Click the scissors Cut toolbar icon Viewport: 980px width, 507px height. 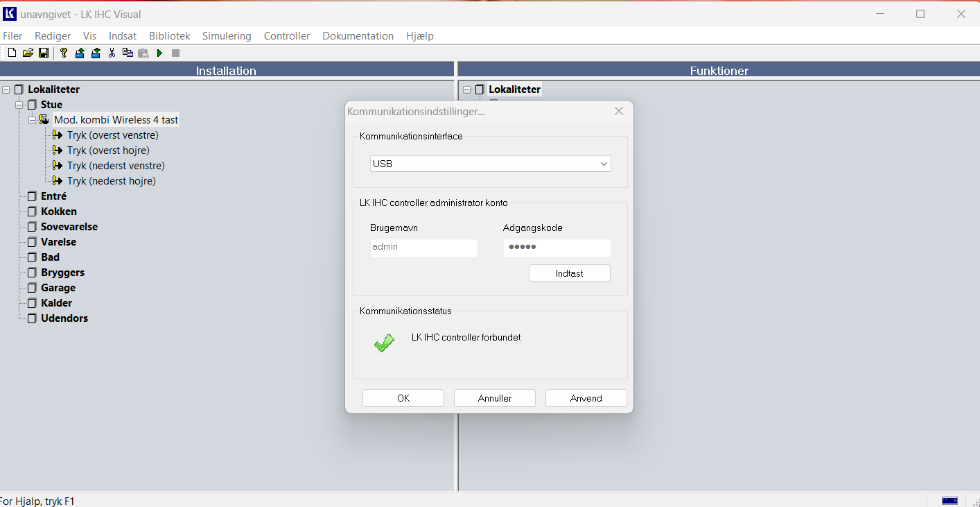pyautogui.click(x=112, y=53)
